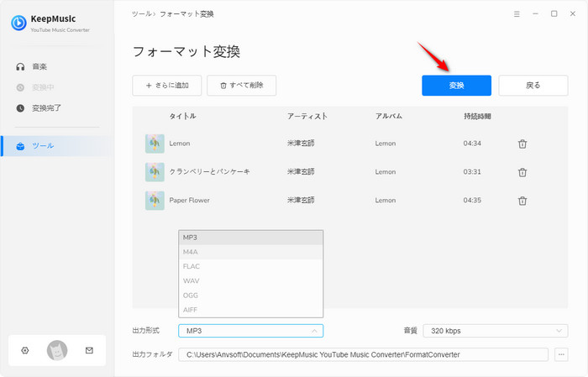This screenshot has width=588, height=377.
Task: Select the Lemon song title
Action: click(x=180, y=144)
